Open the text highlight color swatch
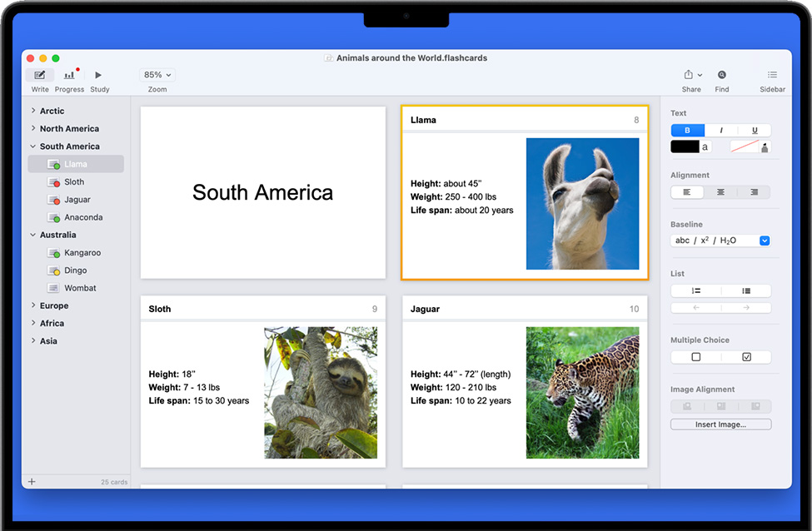This screenshot has height=531, width=812. coord(745,147)
